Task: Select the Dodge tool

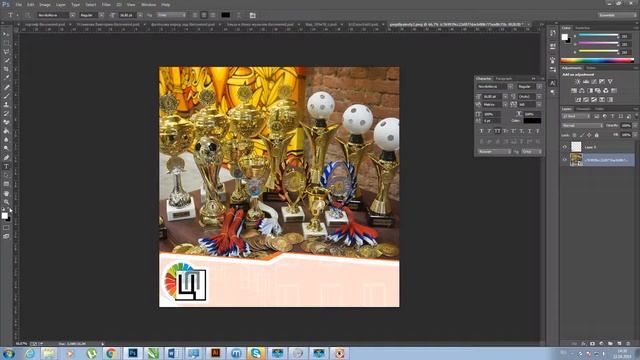Action: click(x=6, y=149)
